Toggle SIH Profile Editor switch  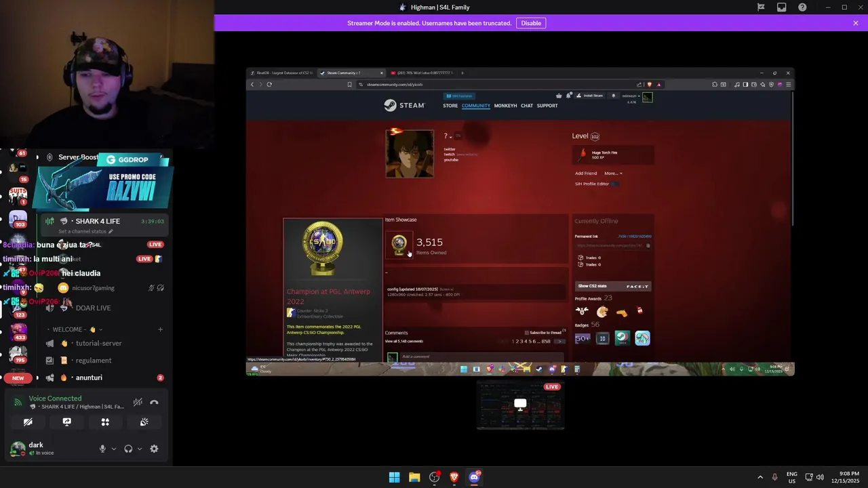pyautogui.click(x=615, y=184)
